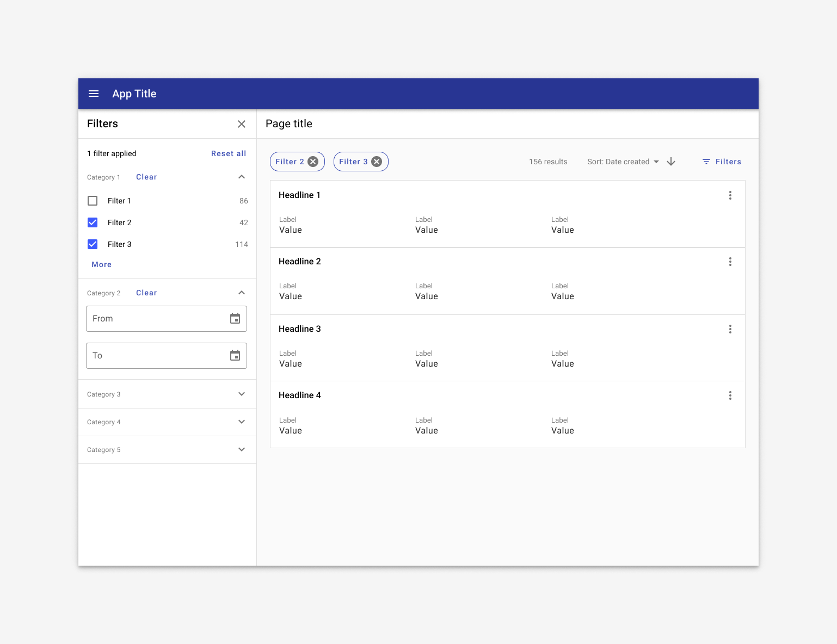Screen dimensions: 837x644
Task: Click the Page title heading
Action: 289,123
